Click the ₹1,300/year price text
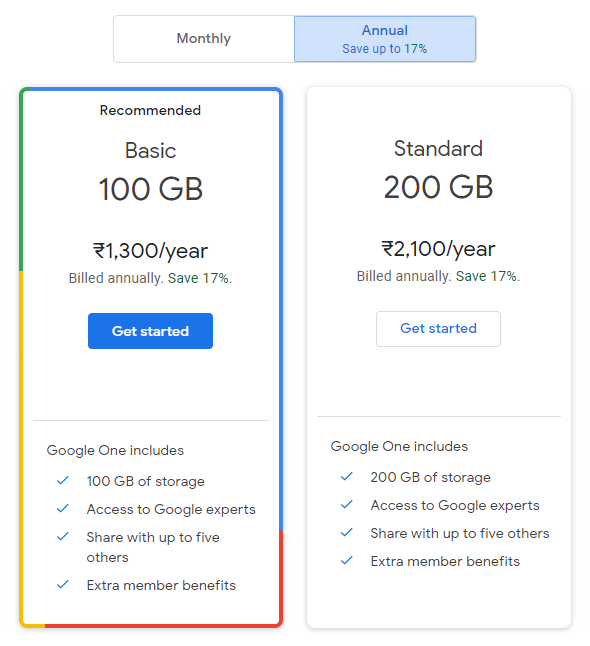Image resolution: width=590 pixels, height=646 pixels. pos(150,250)
